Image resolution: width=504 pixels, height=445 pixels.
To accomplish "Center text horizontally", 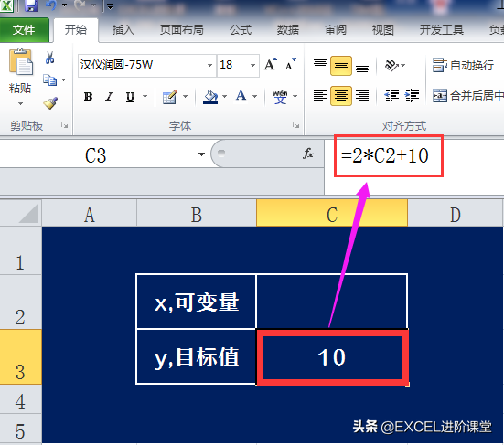I will [341, 96].
